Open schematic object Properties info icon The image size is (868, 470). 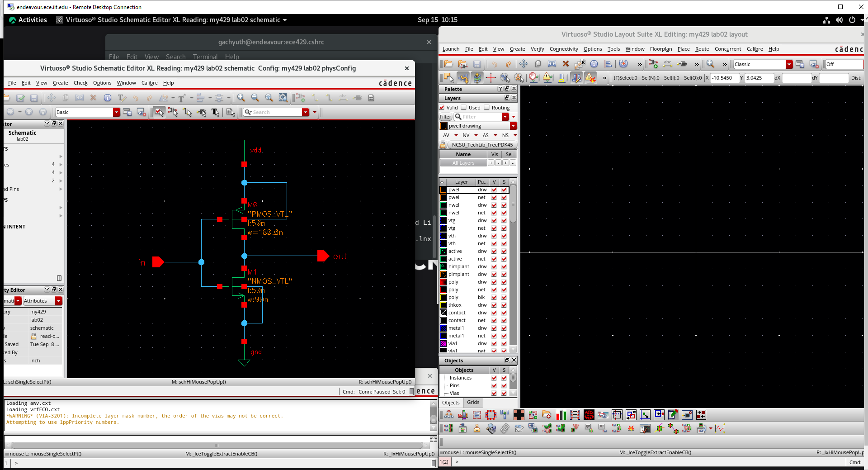click(x=108, y=98)
